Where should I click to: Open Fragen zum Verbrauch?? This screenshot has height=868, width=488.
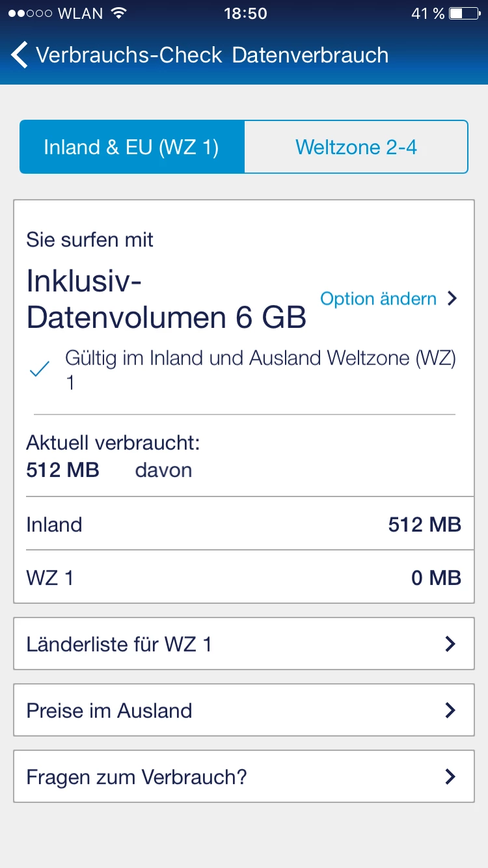click(x=244, y=777)
